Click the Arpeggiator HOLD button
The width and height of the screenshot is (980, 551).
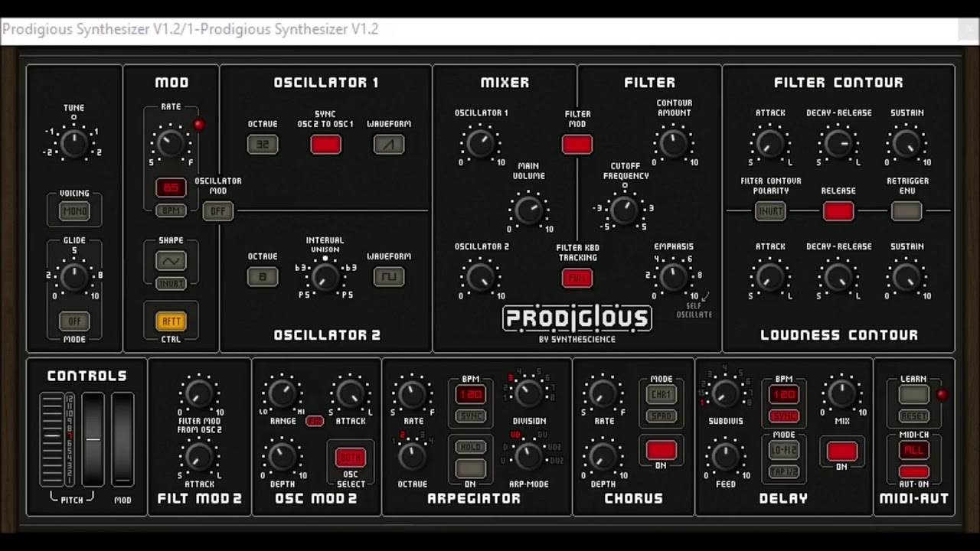click(x=470, y=447)
